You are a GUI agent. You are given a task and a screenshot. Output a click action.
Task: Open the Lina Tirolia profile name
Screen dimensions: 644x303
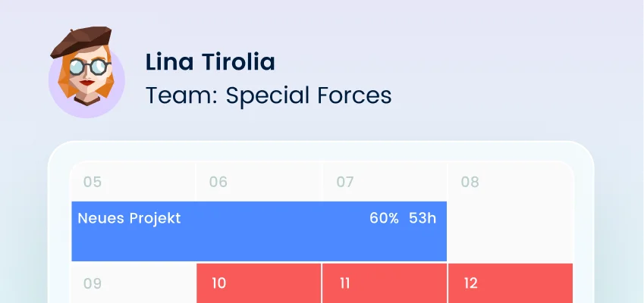(210, 62)
